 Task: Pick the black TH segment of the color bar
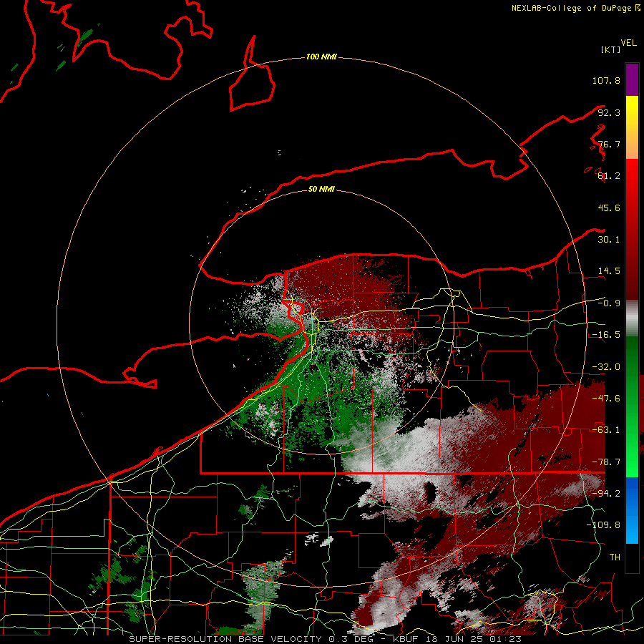[632, 557]
